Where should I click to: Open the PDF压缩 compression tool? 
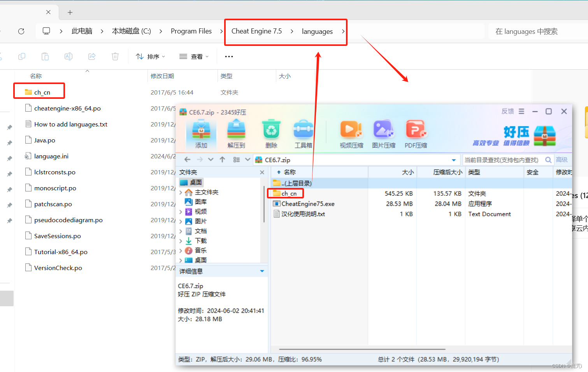[x=416, y=134]
